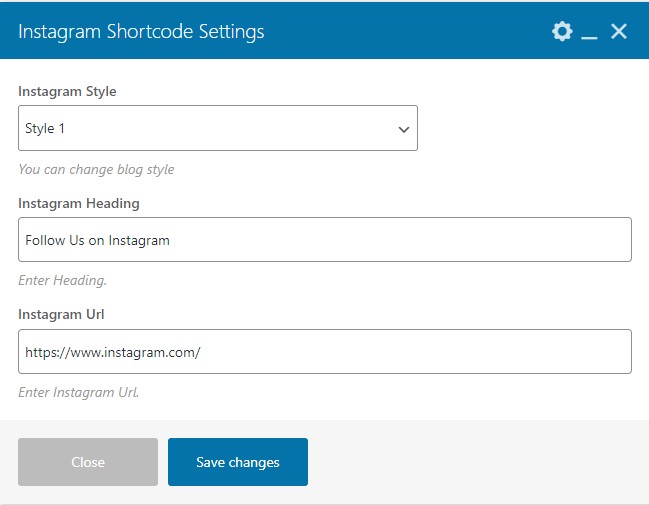Click the 'Instagram Shortcode Settings' title text
This screenshot has width=649, height=505.
pos(141,32)
